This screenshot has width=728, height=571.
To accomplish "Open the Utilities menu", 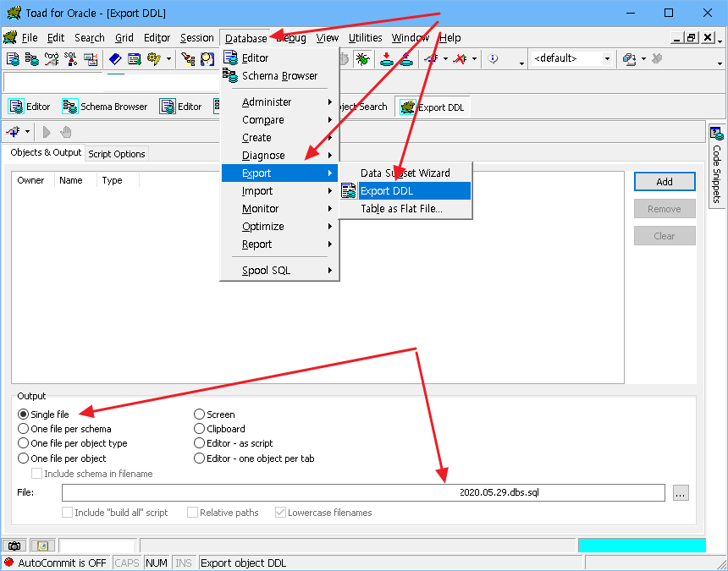I will 366,37.
